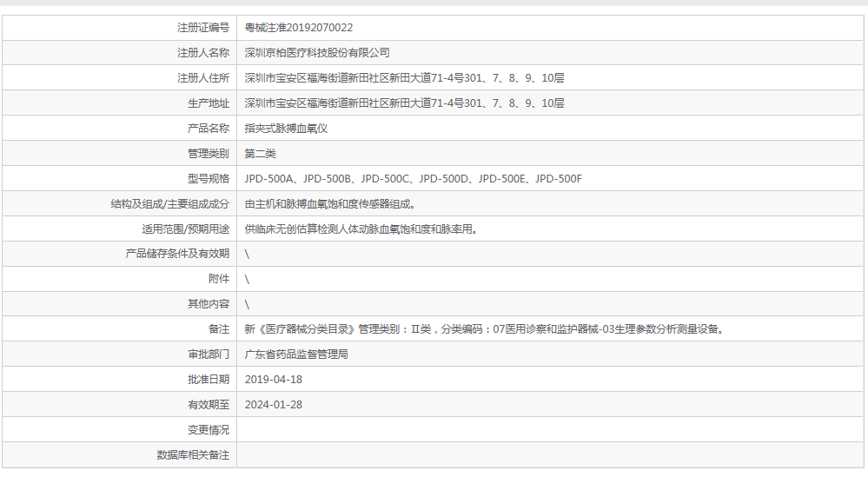Click text 由主机和脉搏血氧饱和度传感器组成
The image size is (868, 477).
(330, 203)
